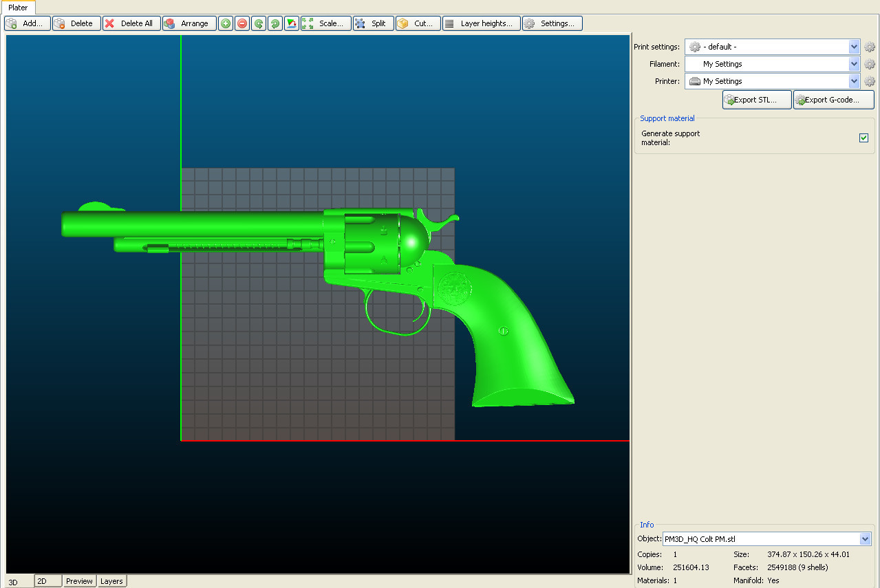The image size is (880, 588).
Task: Expand the Printer My Settings dropdown
Action: pos(854,81)
